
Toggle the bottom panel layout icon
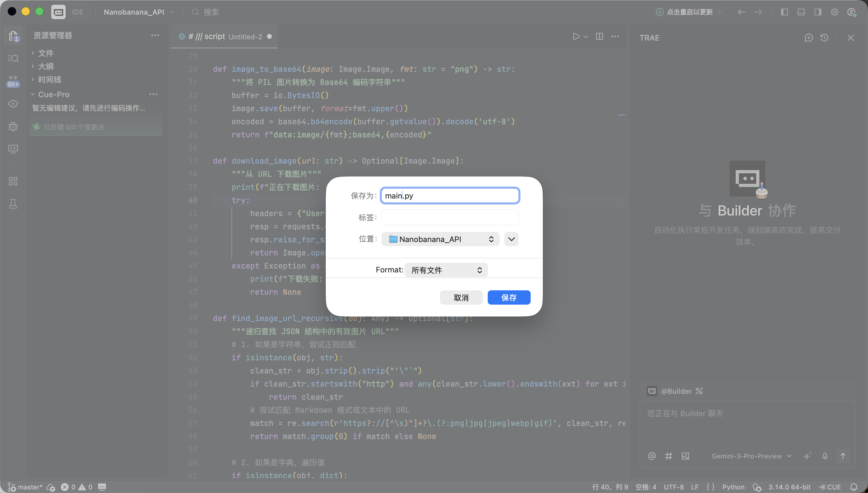(801, 12)
